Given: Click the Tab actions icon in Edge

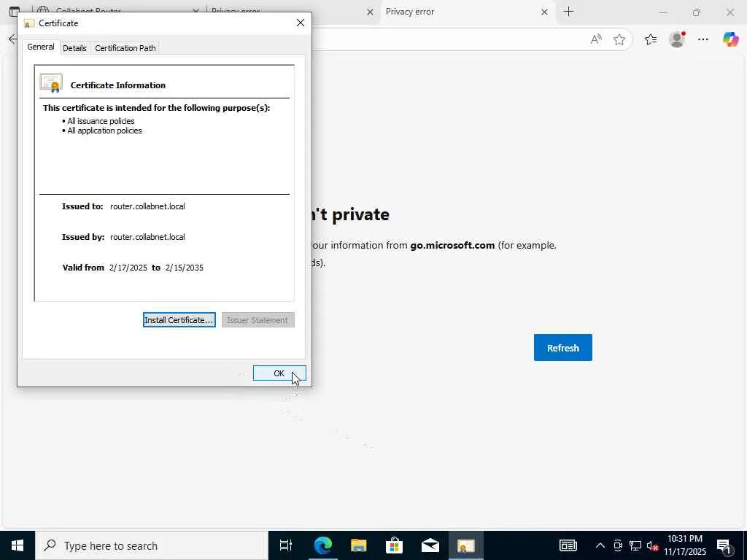Looking at the screenshot, I should pyautogui.click(x=15, y=12).
